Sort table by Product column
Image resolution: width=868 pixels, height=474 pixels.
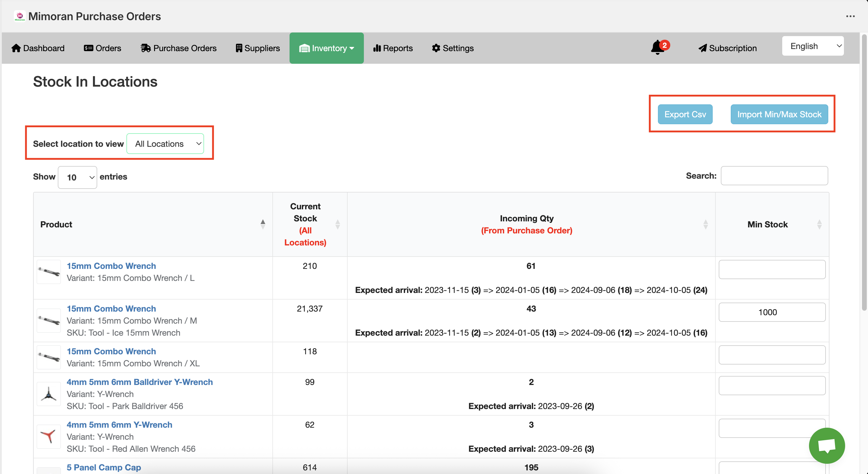262,224
